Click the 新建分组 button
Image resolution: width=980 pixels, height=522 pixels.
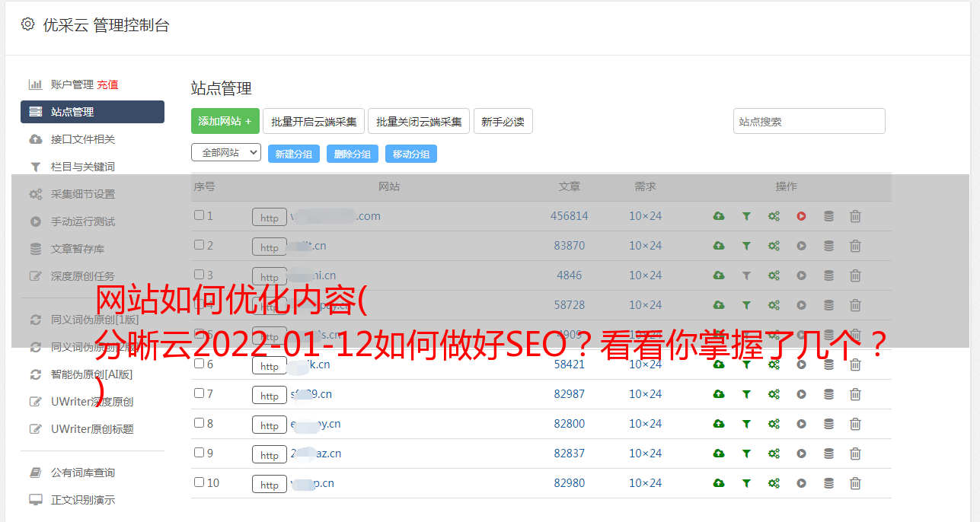click(294, 154)
